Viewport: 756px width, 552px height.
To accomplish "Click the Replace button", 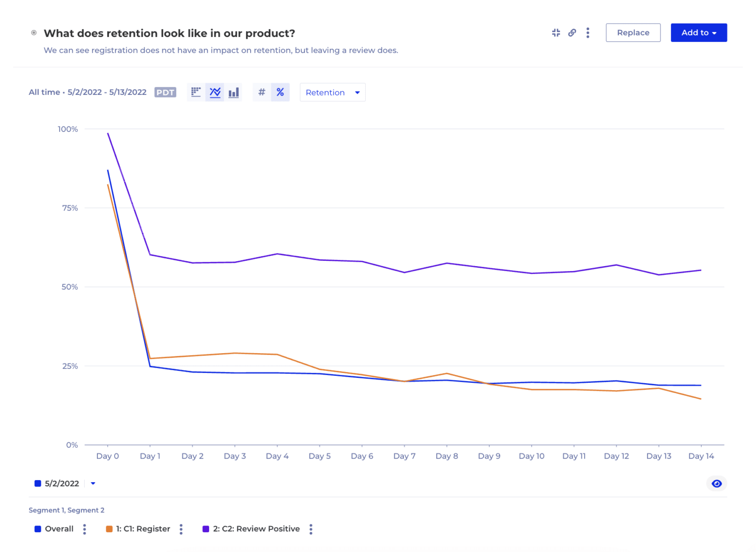I will tap(633, 33).
